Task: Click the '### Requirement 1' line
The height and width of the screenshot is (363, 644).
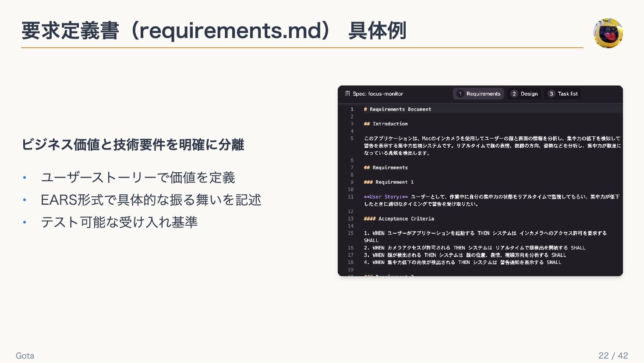Action: (389, 182)
